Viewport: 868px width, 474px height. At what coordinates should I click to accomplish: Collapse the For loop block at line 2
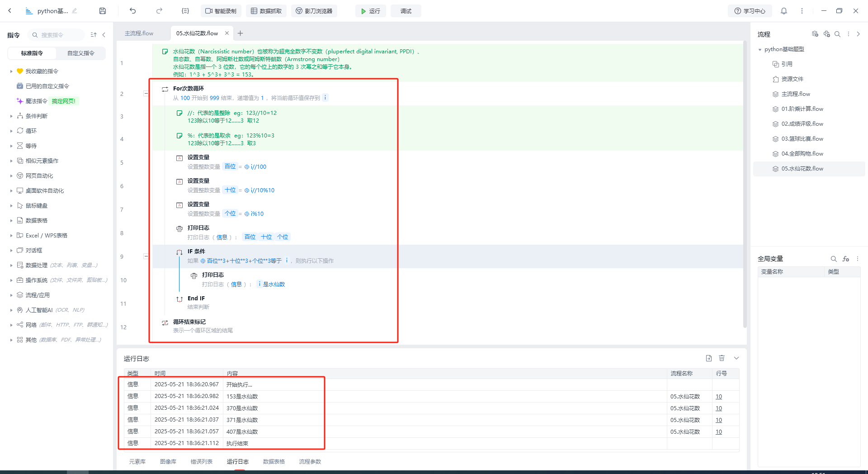coord(146,93)
